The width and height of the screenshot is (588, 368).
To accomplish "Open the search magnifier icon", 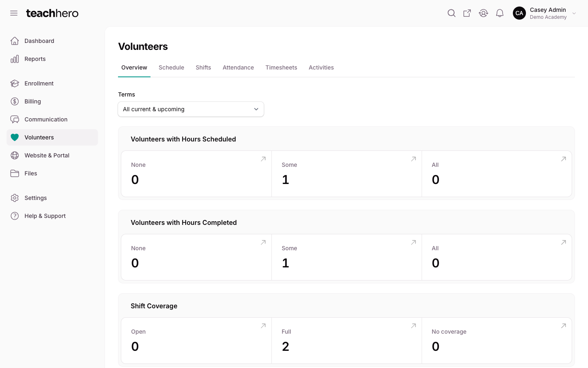I will pyautogui.click(x=451, y=13).
